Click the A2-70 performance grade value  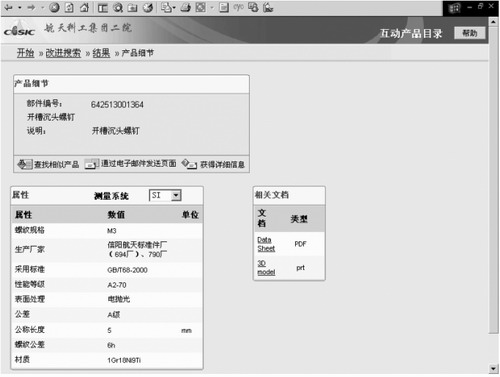(117, 285)
